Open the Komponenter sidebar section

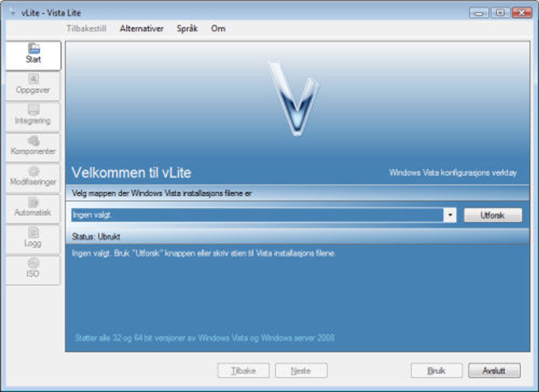(33, 148)
